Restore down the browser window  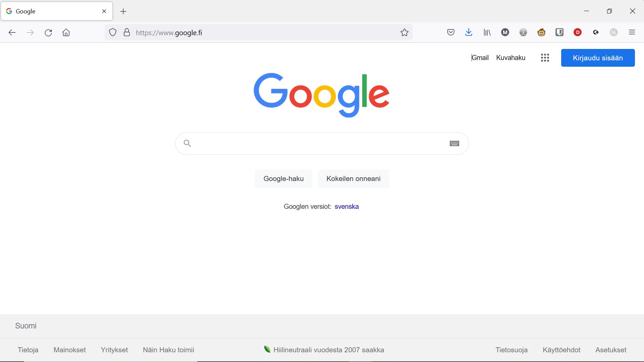pos(609,11)
